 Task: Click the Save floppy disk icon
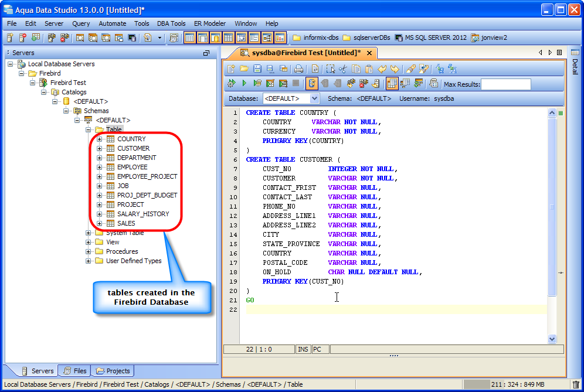[x=257, y=69]
